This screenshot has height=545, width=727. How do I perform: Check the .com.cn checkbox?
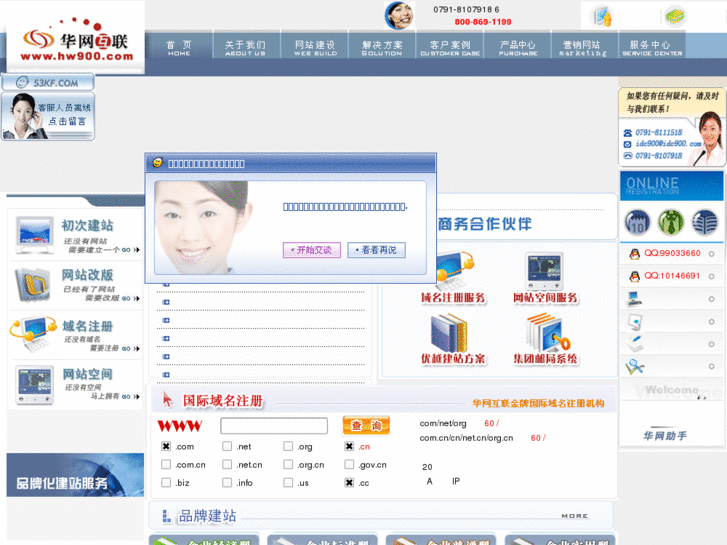[166, 464]
